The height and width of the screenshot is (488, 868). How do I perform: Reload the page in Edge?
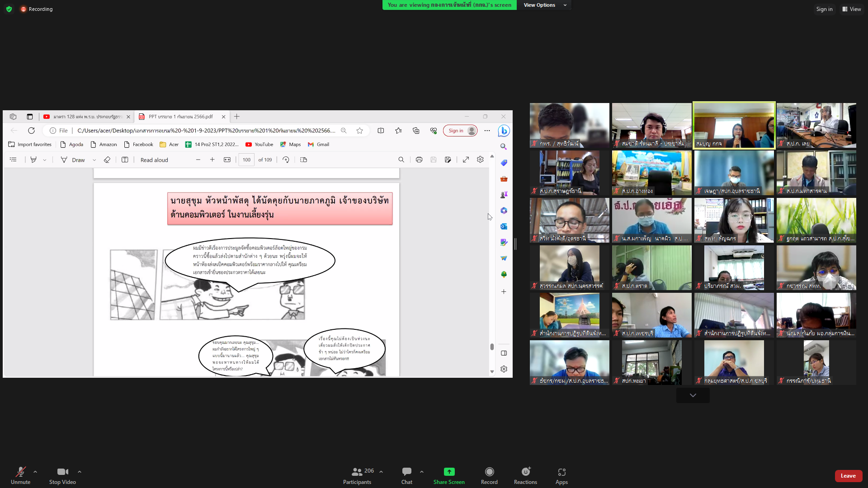(31, 131)
